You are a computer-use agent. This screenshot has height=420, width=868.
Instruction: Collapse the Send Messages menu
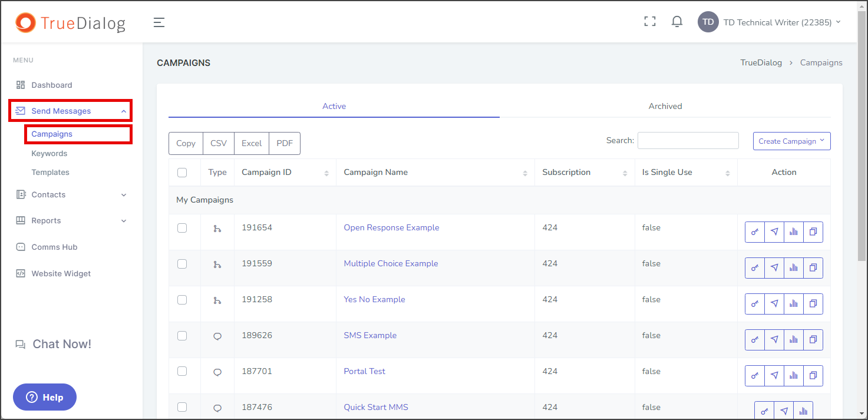point(70,111)
